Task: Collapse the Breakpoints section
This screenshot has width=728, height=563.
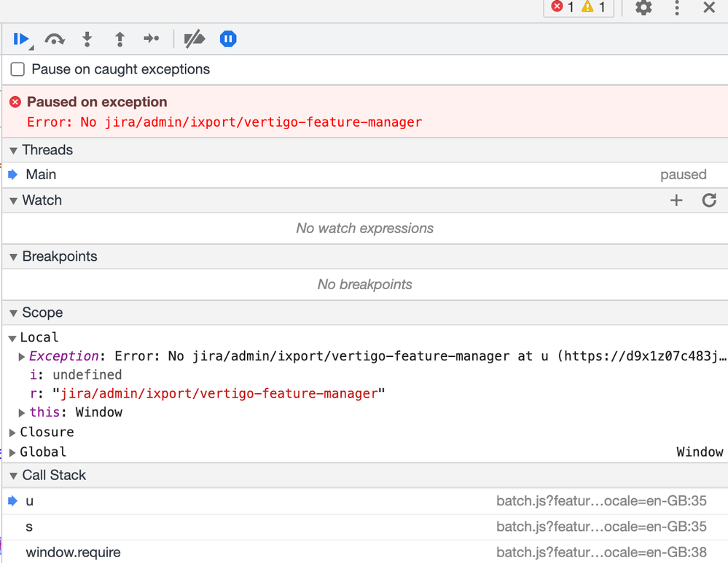Action: 13,256
